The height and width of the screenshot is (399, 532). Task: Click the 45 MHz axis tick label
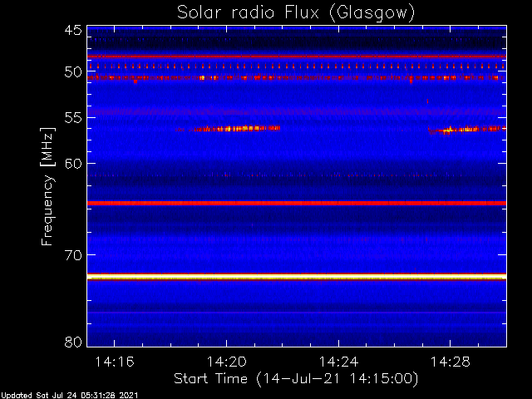tap(73, 31)
